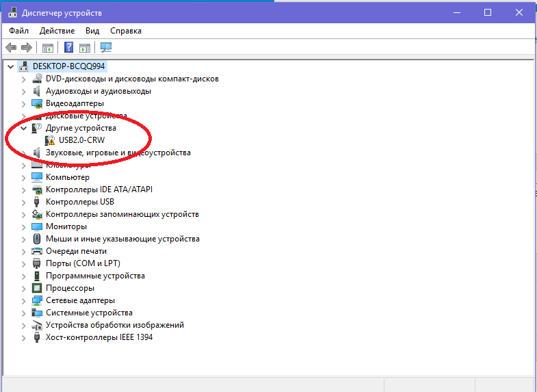Close the Диспетчер устройств window

tap(519, 13)
